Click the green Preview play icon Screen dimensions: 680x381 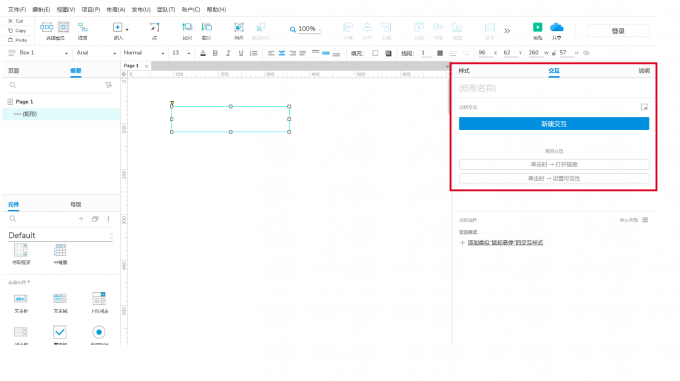click(x=537, y=27)
